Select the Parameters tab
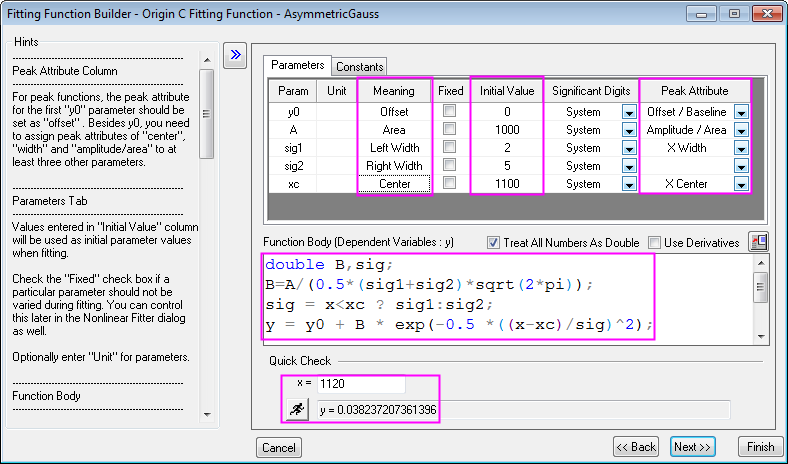Screen dimensions: 788x464 coord(298,65)
